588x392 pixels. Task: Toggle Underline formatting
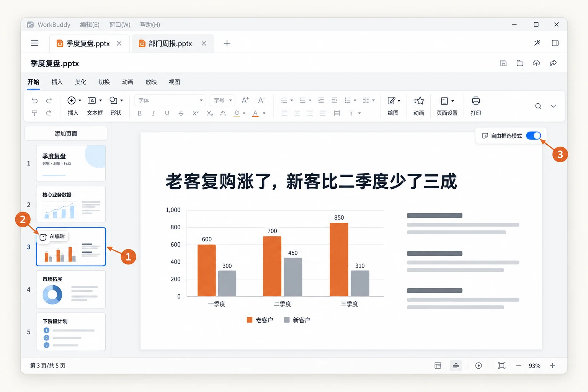pos(167,113)
